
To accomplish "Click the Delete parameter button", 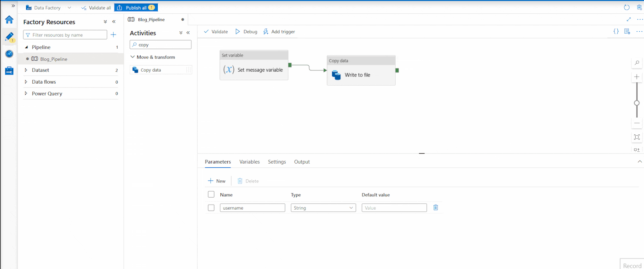I will 248,181.
